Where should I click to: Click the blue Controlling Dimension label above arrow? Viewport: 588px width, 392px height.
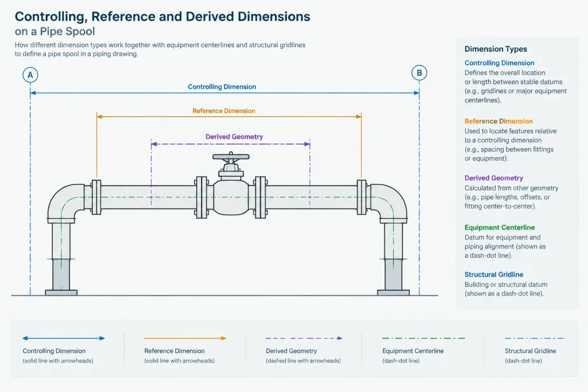coord(222,87)
